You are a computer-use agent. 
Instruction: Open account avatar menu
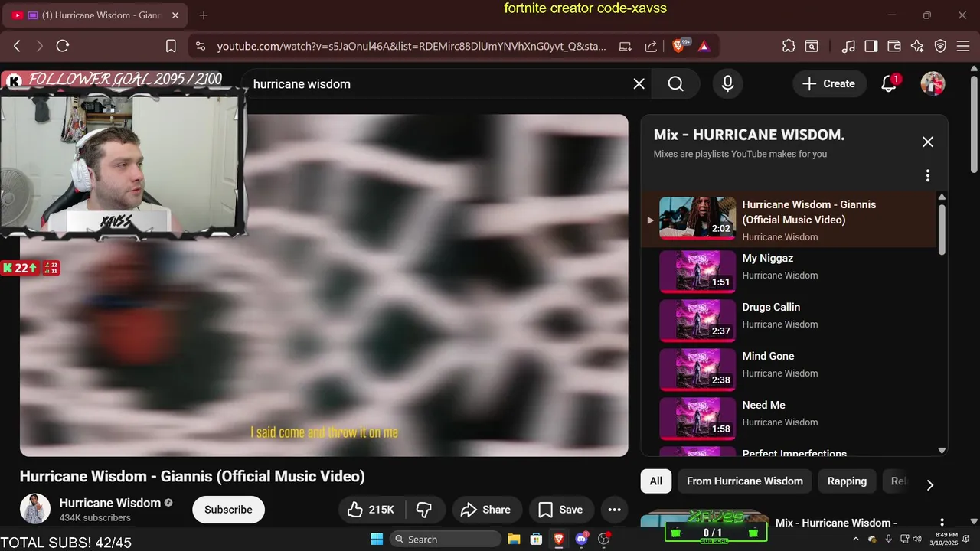click(x=933, y=84)
